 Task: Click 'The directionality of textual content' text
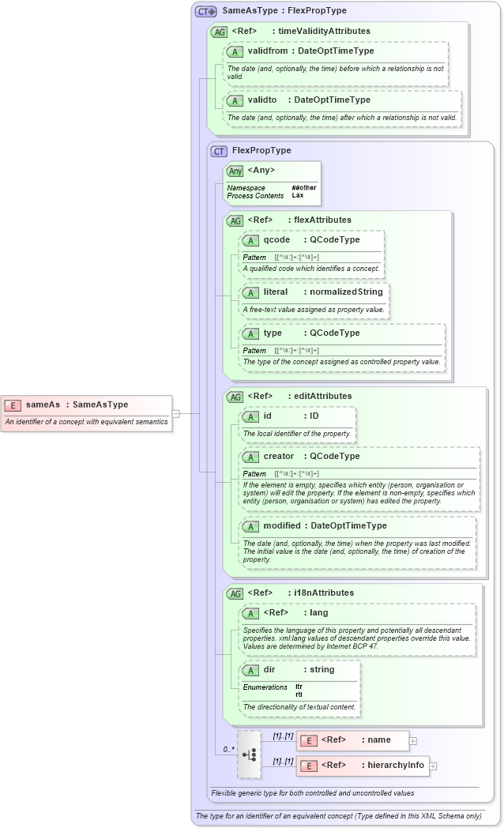coord(299,706)
